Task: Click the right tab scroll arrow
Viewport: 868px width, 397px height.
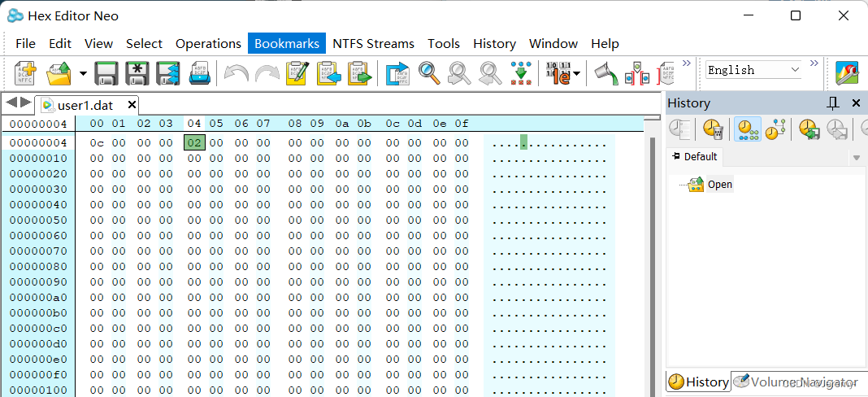Action: pyautogui.click(x=25, y=102)
